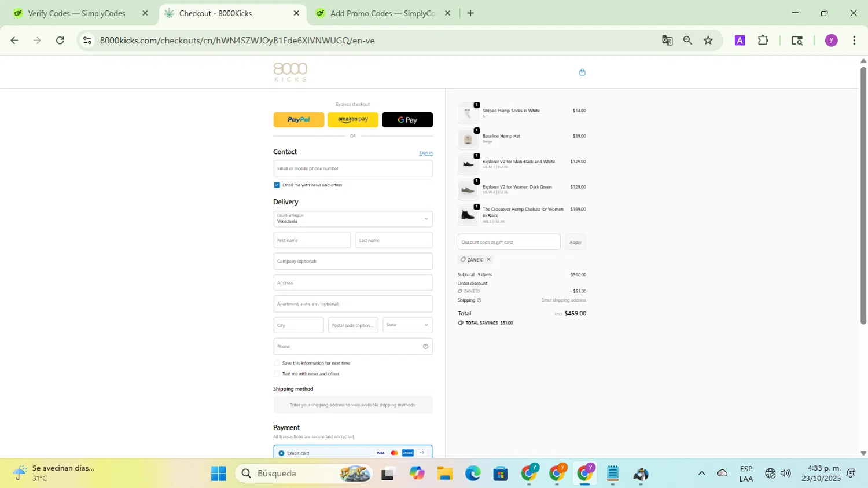Open Copilot from the taskbar
This screenshot has height=488, width=868.
pyautogui.click(x=417, y=474)
